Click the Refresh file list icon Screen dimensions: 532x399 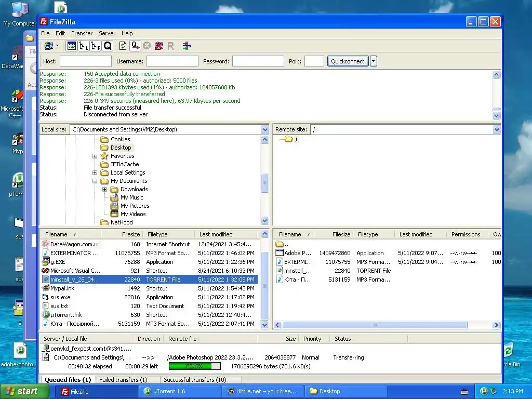coord(123,46)
